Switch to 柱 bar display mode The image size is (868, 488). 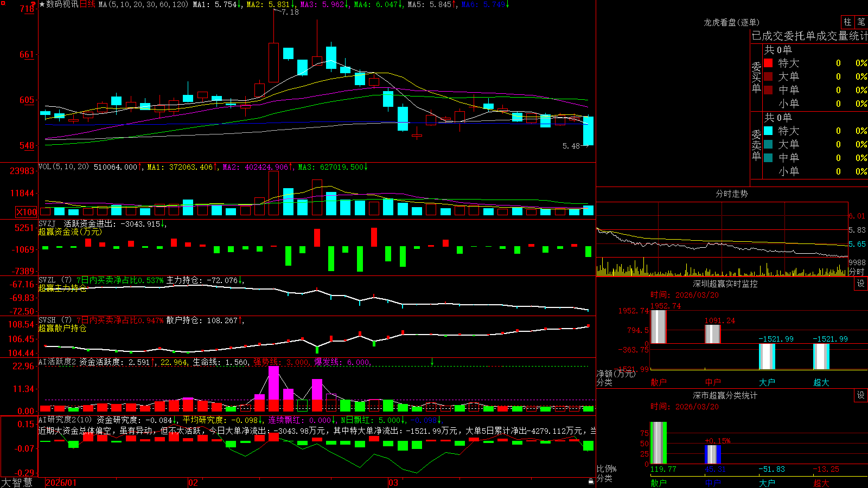click(x=847, y=22)
